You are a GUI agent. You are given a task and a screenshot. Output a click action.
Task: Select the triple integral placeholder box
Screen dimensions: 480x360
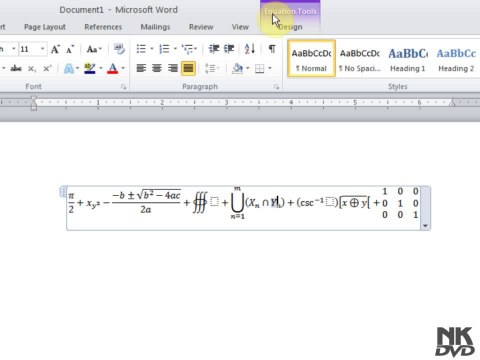(x=215, y=202)
